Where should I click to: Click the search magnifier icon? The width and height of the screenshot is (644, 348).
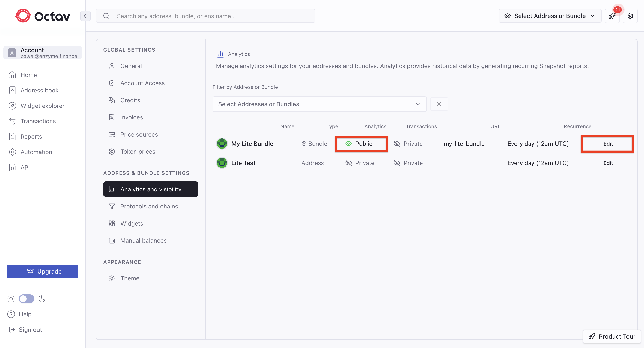(x=106, y=16)
